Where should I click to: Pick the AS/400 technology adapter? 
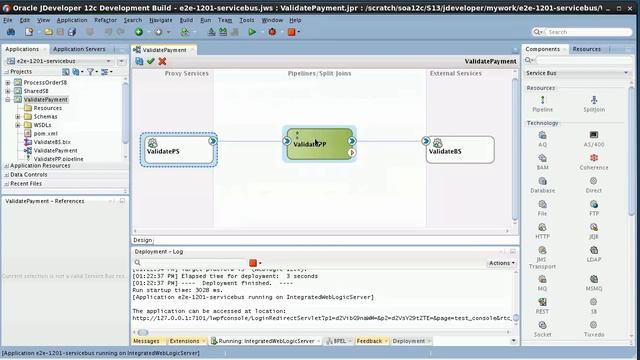point(594,139)
